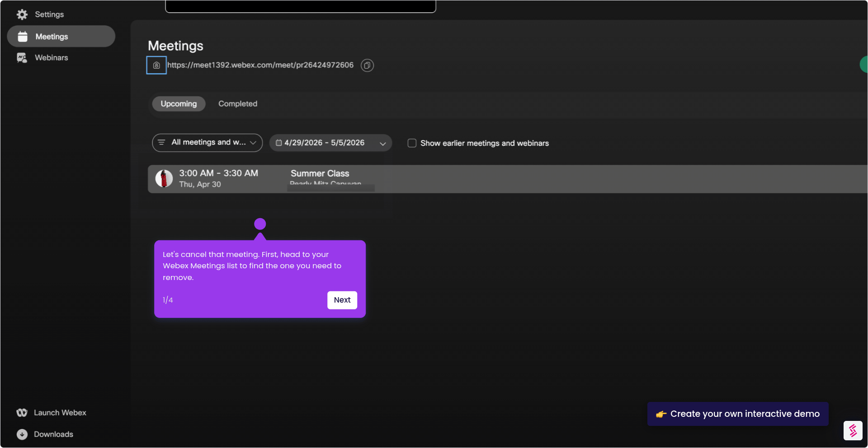Click the Webinars icon in sidebar
The width and height of the screenshot is (868, 448).
coord(22,58)
